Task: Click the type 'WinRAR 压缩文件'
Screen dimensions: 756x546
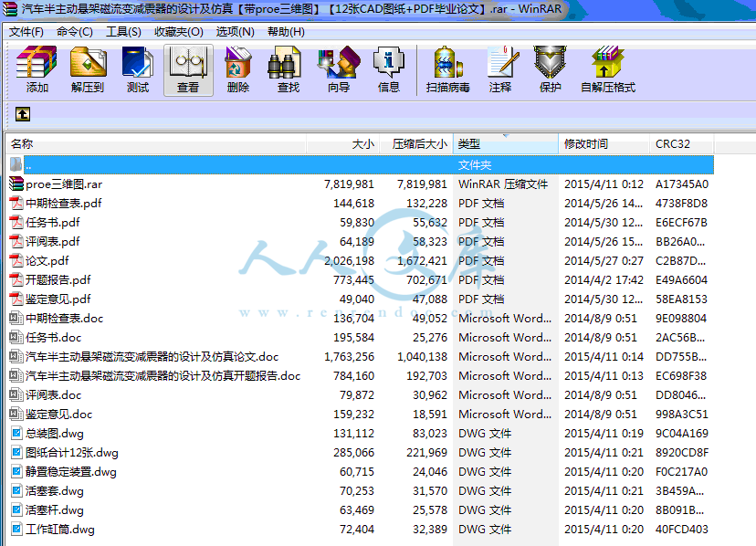Action: 503,184
